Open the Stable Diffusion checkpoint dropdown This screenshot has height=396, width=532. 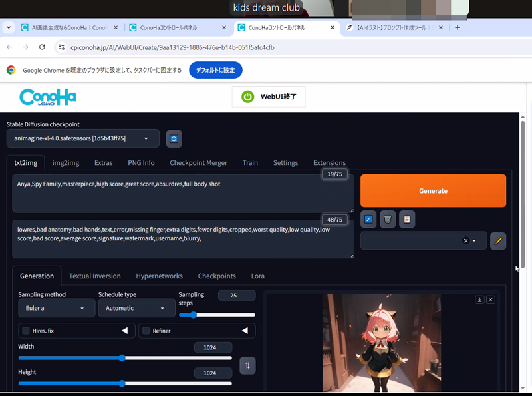(83, 138)
